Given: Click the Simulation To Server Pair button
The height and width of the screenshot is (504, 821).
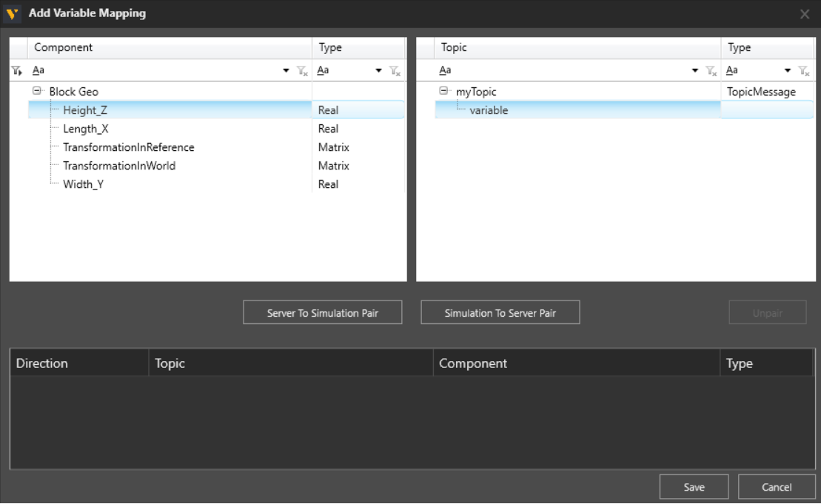Looking at the screenshot, I should pyautogui.click(x=500, y=313).
